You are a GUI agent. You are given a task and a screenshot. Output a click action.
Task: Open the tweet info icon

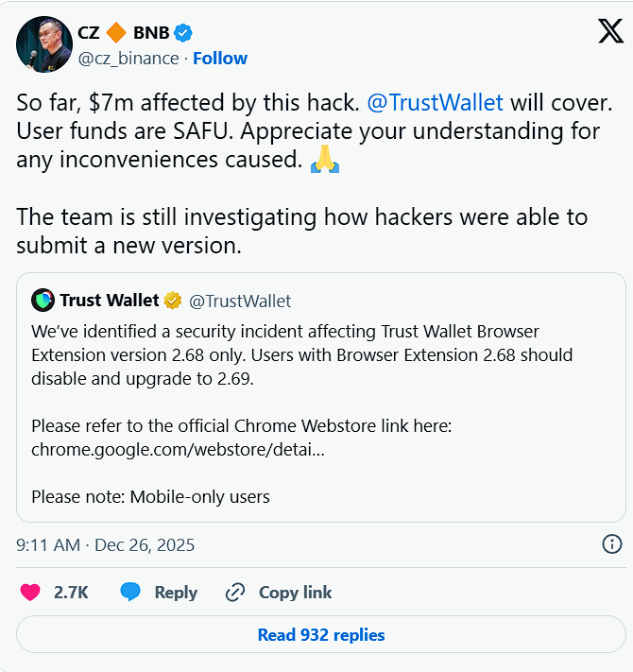pyautogui.click(x=611, y=543)
